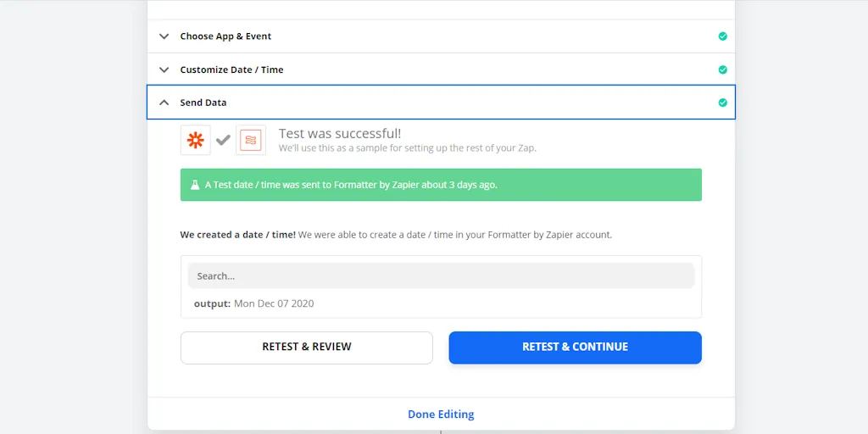Image resolution: width=868 pixels, height=434 pixels.
Task: Click the Retest & Continue button
Action: click(576, 348)
